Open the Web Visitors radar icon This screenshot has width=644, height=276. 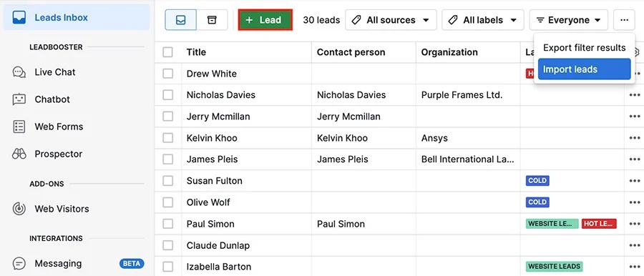pos(19,209)
